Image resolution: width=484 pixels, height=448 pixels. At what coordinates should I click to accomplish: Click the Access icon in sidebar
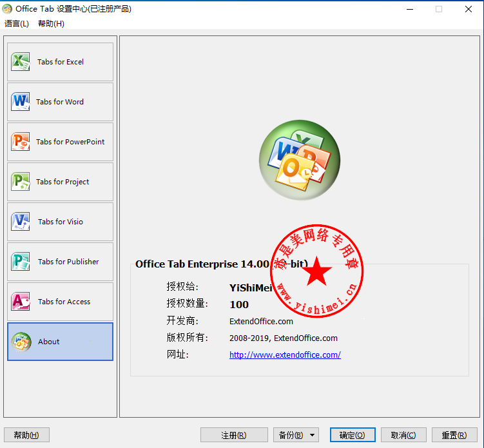pyautogui.click(x=21, y=302)
